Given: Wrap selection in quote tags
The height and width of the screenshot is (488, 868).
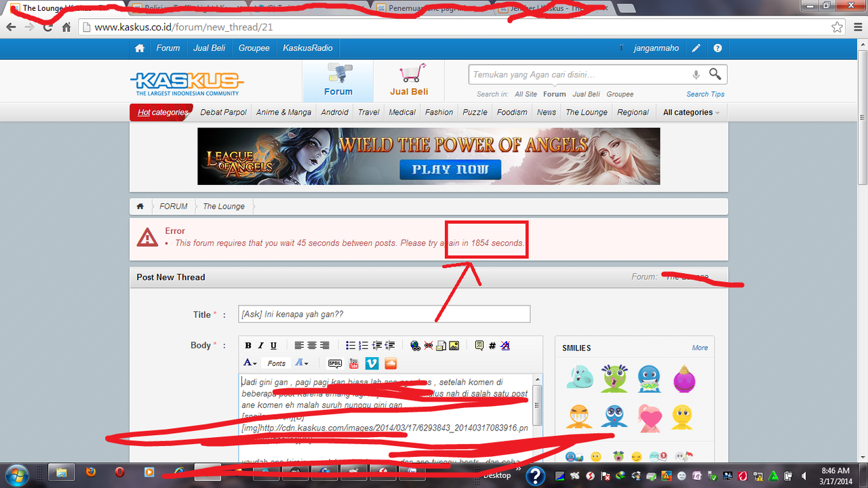Looking at the screenshot, I should click(479, 346).
